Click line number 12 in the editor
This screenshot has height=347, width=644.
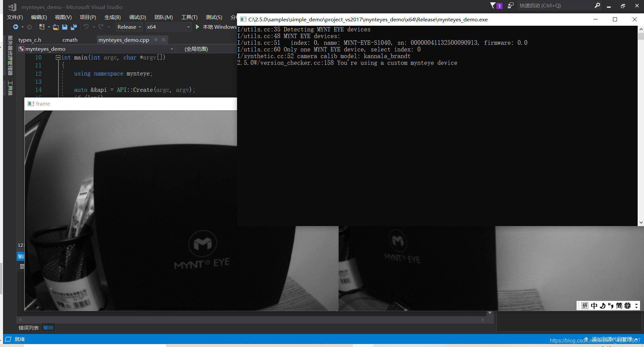(38, 74)
